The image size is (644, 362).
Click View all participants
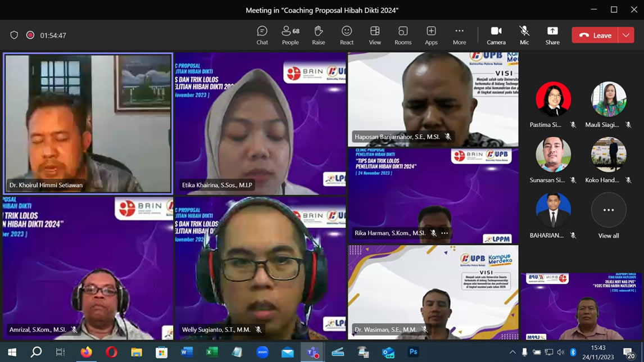tap(609, 216)
